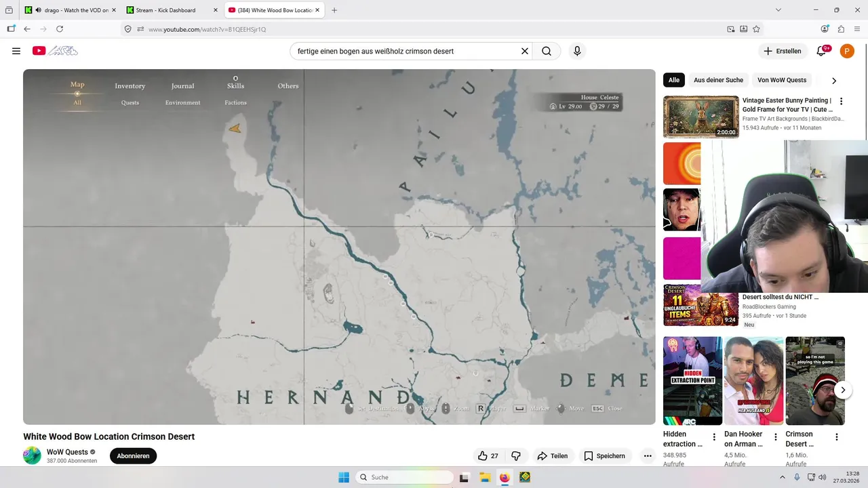This screenshot has height=488, width=868.
Task: Open options for Hidden extraction short
Action: (714, 437)
